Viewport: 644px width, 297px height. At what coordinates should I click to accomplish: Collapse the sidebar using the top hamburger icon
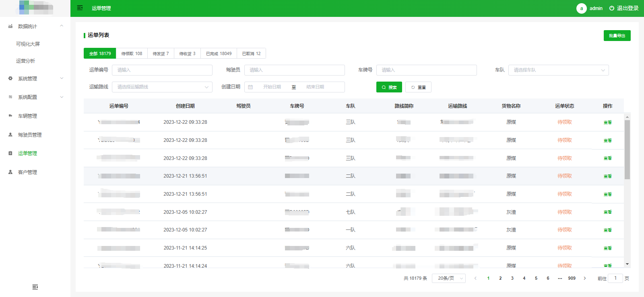[80, 8]
